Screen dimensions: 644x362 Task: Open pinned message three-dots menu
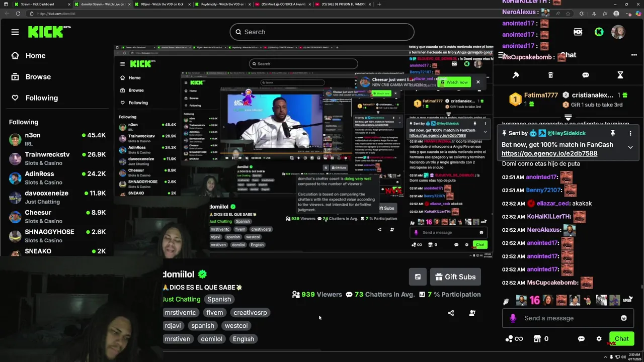tap(630, 133)
